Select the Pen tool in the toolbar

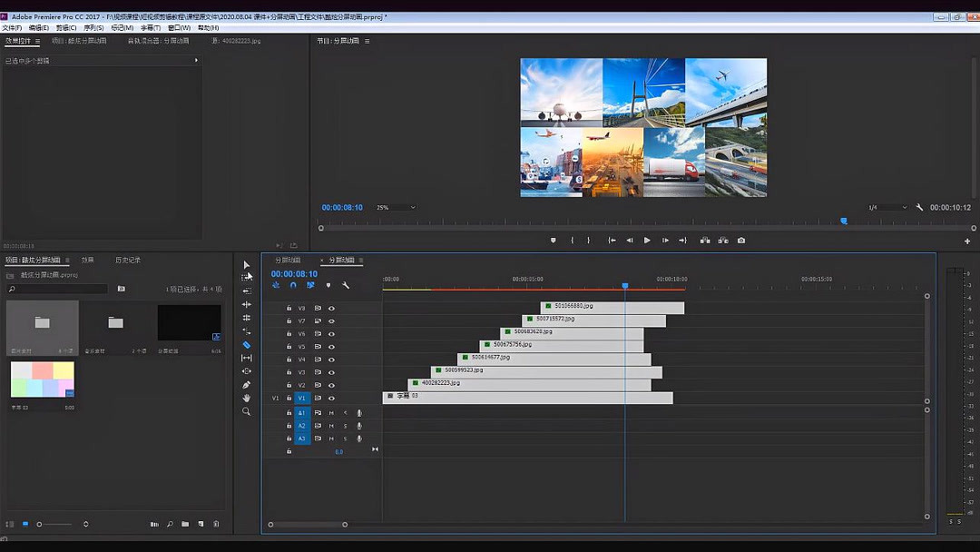pos(246,385)
